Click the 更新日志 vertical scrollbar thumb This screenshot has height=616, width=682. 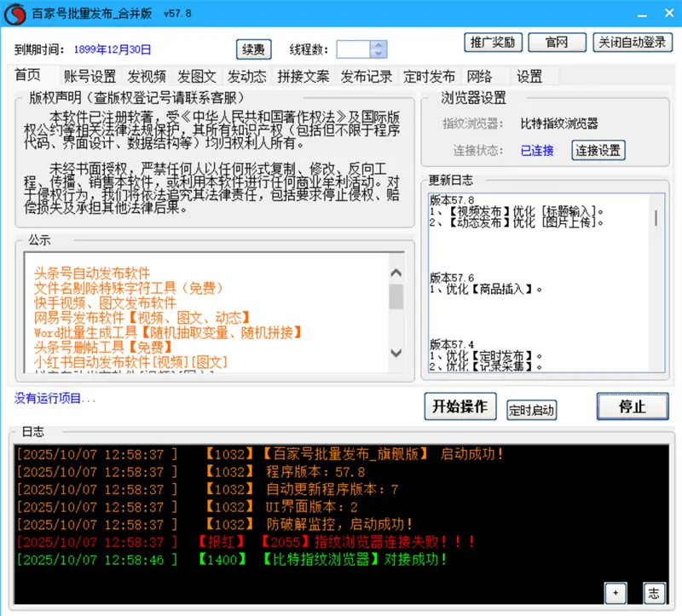point(656,216)
